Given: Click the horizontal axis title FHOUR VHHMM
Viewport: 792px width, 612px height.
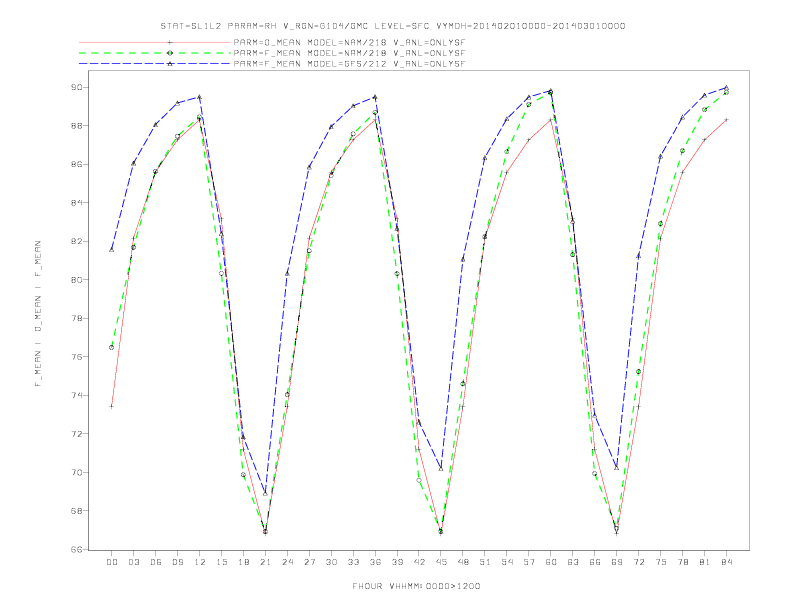Looking at the screenshot, I should [416, 586].
